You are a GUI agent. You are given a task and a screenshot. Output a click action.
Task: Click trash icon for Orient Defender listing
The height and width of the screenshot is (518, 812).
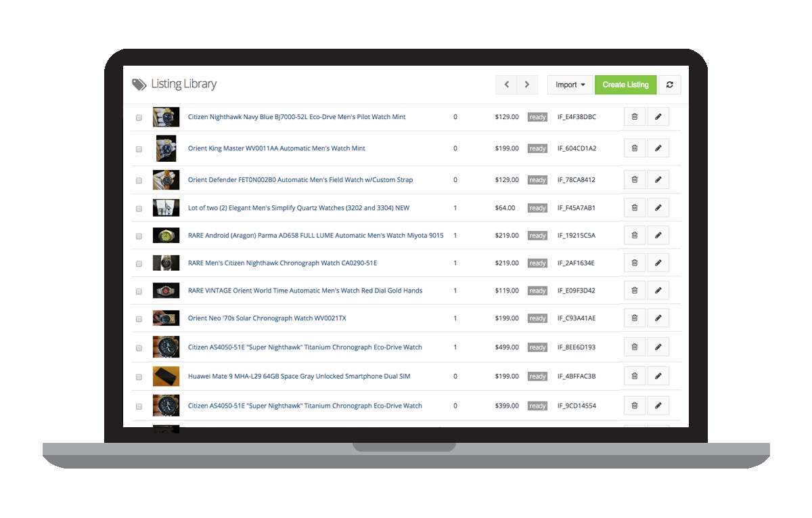tap(634, 180)
